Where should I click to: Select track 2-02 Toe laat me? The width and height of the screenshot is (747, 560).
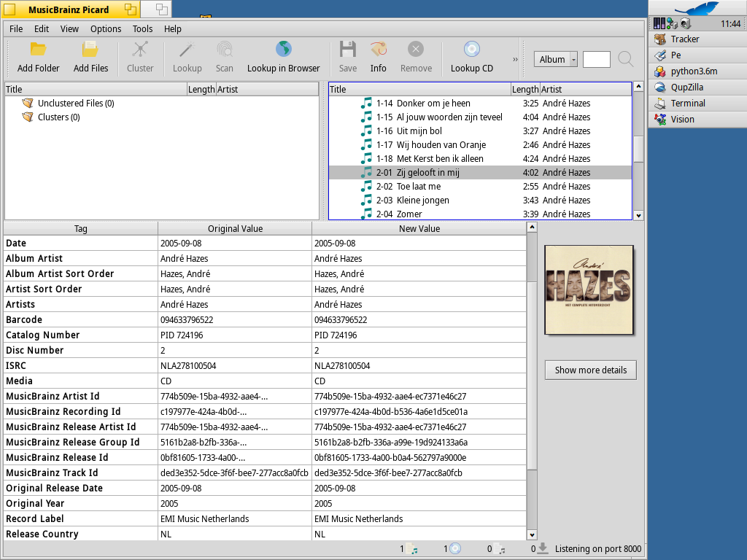click(480, 186)
